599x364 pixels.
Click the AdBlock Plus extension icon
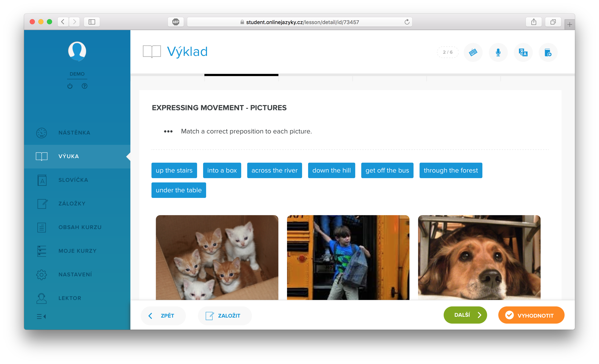(x=176, y=22)
